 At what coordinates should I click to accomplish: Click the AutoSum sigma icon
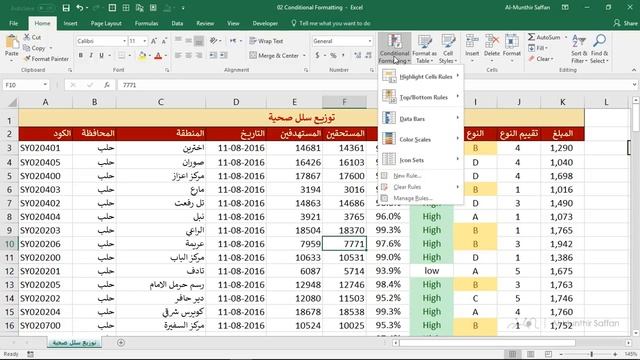531,37
